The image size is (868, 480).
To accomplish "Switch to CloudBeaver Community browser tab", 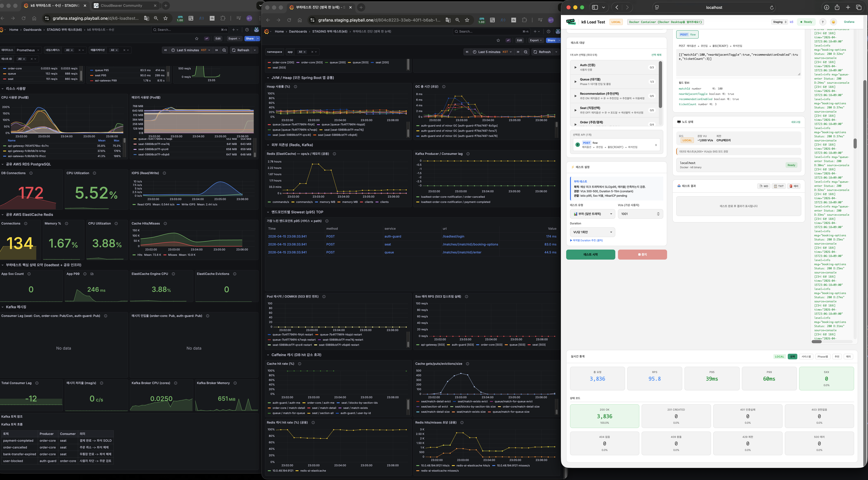I will point(121,6).
